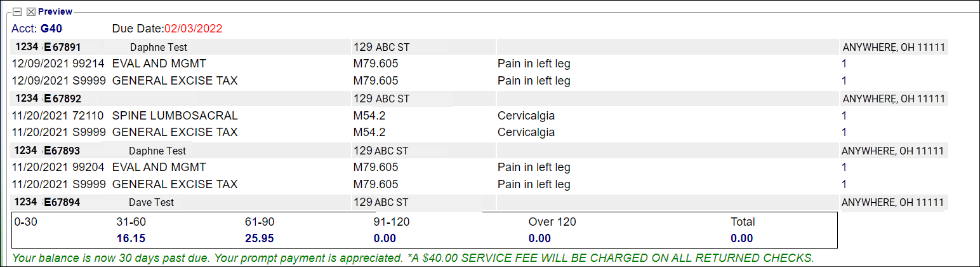Click the red due date 02/03/2022

193,29
